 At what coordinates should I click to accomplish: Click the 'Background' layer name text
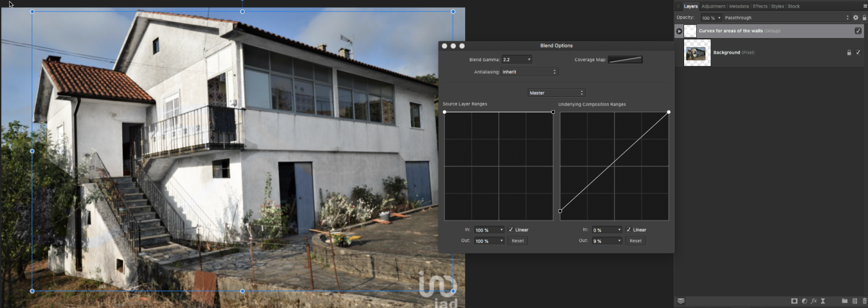[726, 53]
